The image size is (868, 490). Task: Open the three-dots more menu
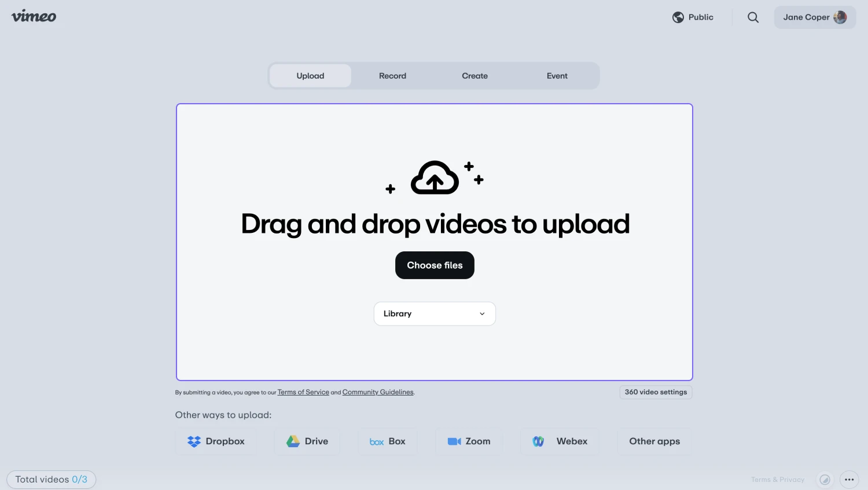[849, 480]
